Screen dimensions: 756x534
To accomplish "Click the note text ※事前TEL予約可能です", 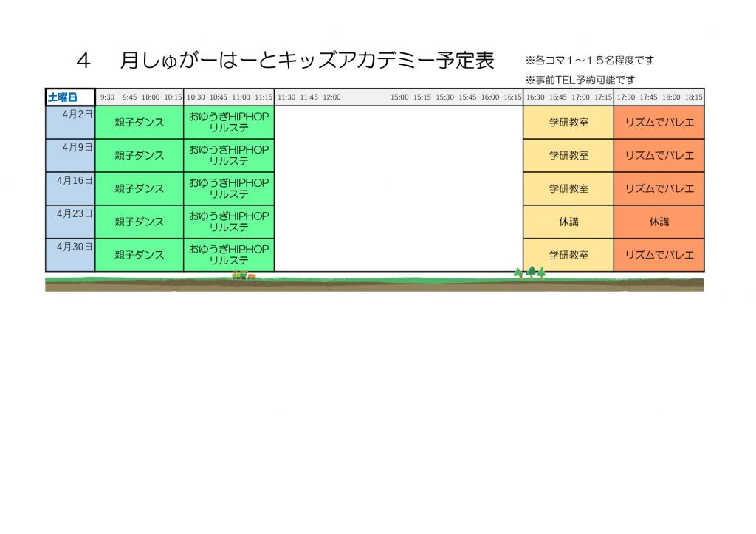I will pyautogui.click(x=585, y=80).
